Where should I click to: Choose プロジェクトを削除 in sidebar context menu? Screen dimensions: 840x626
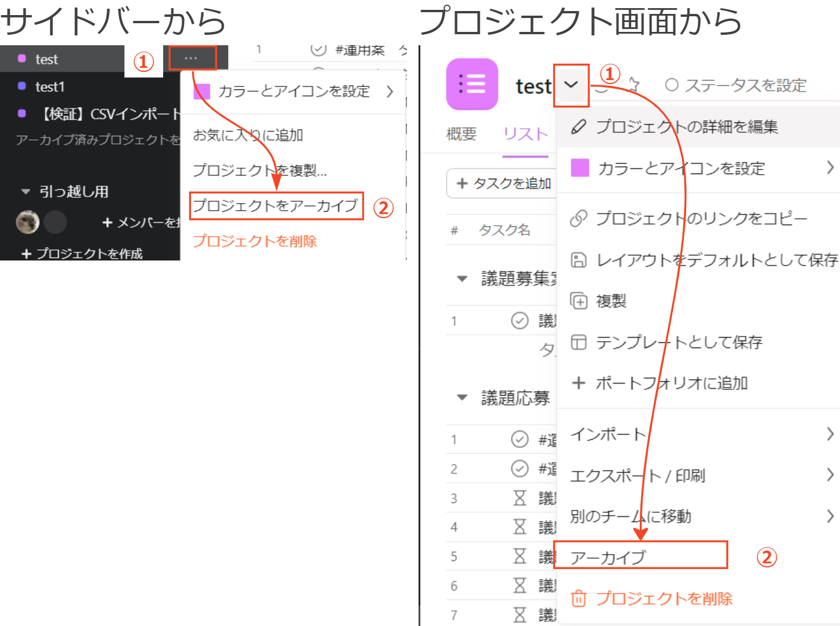255,241
